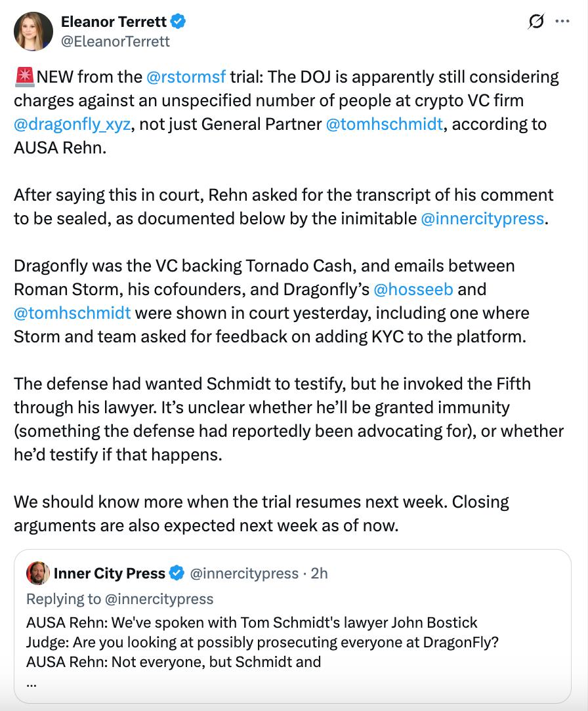
Task: Open Eleanor Terrett's profile photo
Action: point(33,31)
